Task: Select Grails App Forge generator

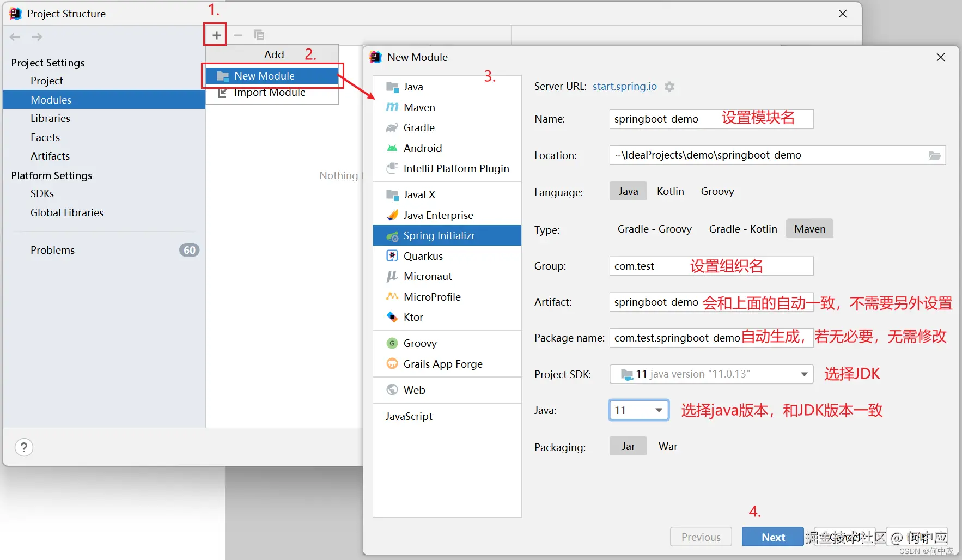Action: [x=447, y=364]
